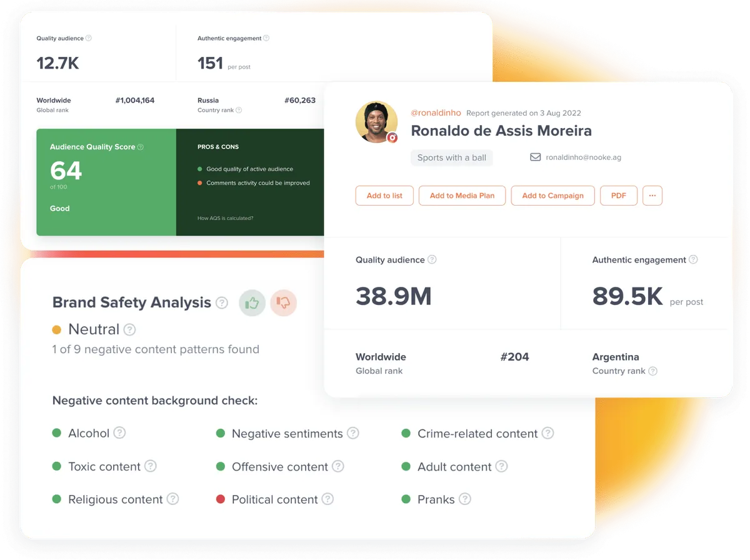Open the three-dots more options menu

coord(652,196)
